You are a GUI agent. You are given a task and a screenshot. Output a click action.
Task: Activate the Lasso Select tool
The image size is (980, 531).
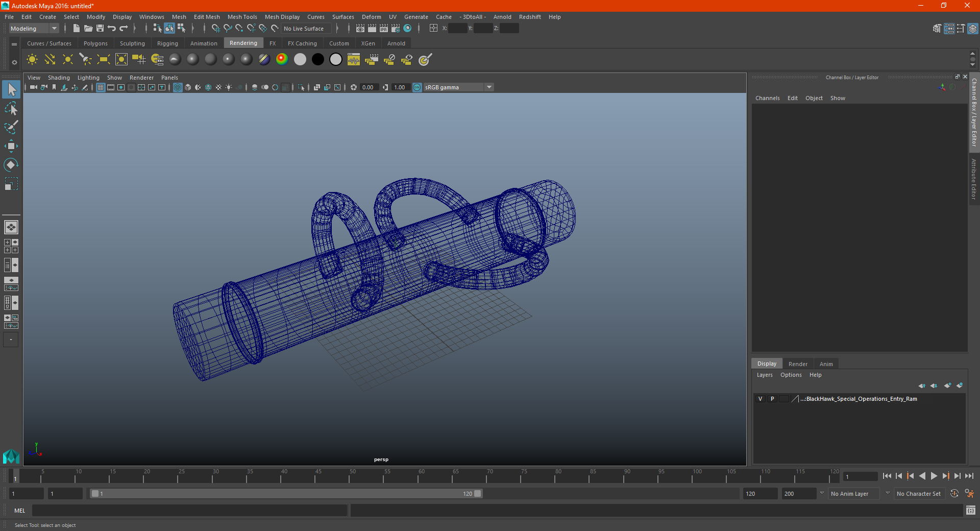(x=11, y=108)
